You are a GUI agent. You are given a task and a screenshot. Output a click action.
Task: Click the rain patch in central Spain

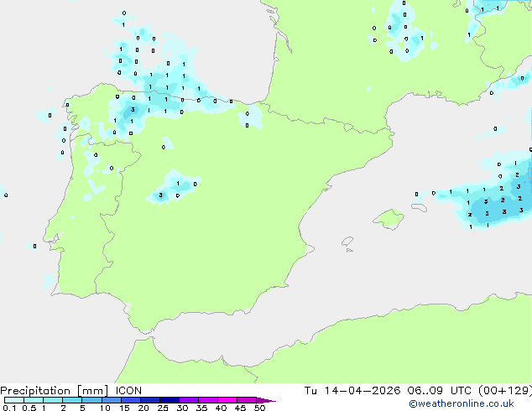coord(174,189)
